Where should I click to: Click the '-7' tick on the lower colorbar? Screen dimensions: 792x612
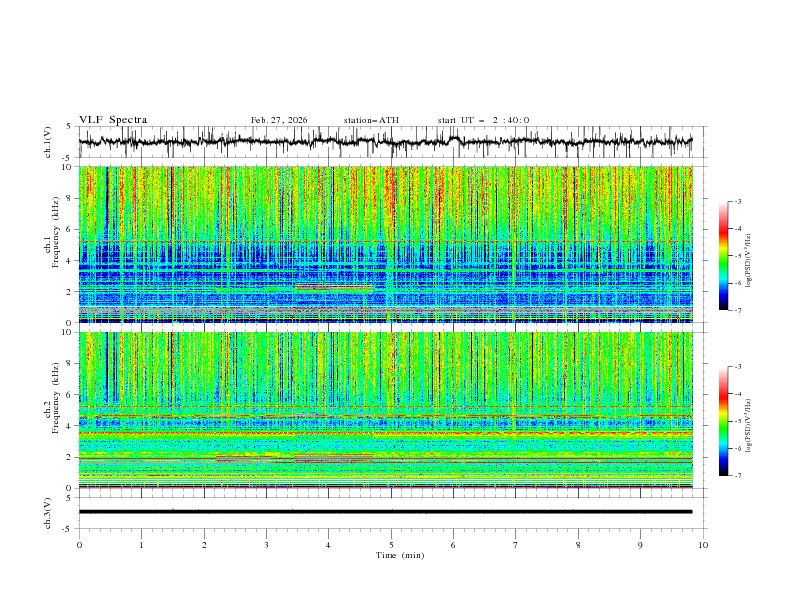pos(738,475)
